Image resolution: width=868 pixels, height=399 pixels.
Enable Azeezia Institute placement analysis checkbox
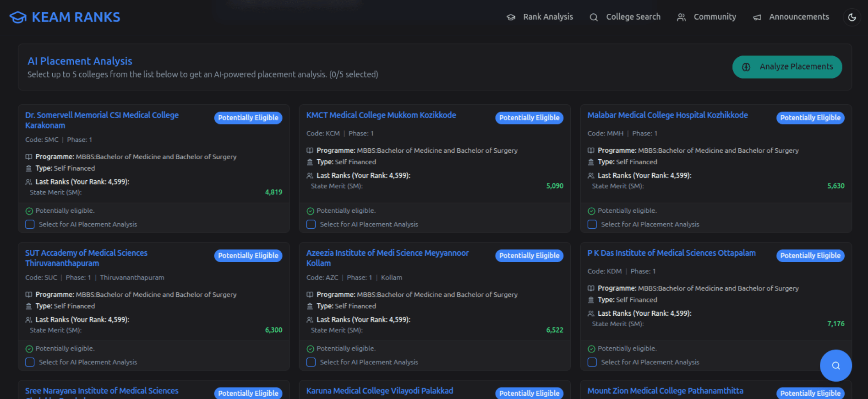coord(311,362)
